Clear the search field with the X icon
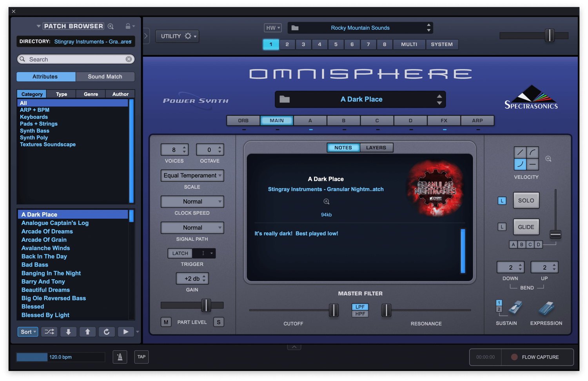Viewport: 588px width, 381px height. [129, 59]
